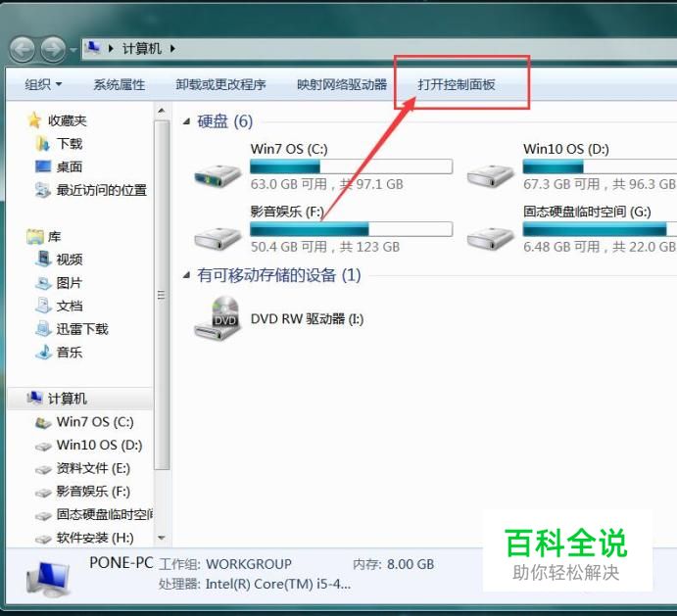This screenshot has width=677, height=616.
Task: Open 系统属性 from the toolbar
Action: coord(120,84)
